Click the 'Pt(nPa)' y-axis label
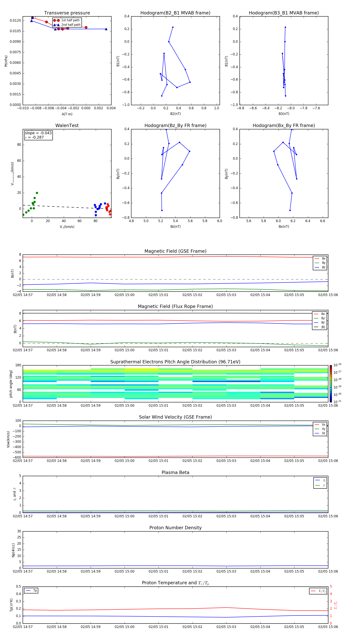351x644 pixels. coord(6,61)
